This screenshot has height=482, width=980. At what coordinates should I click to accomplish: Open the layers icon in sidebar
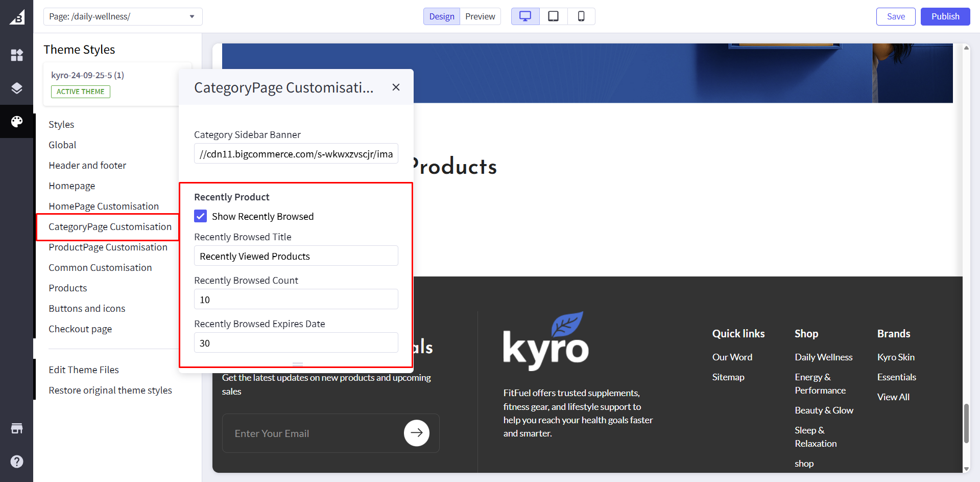[17, 88]
